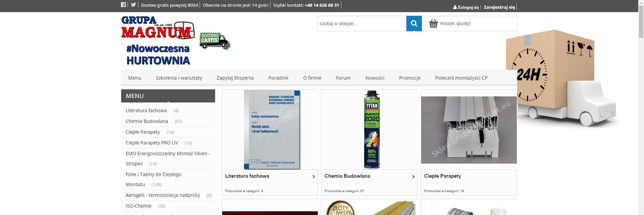Select Zapytaj Eksperta in the navigation
The width and height of the screenshot is (644, 215).
point(235,78)
